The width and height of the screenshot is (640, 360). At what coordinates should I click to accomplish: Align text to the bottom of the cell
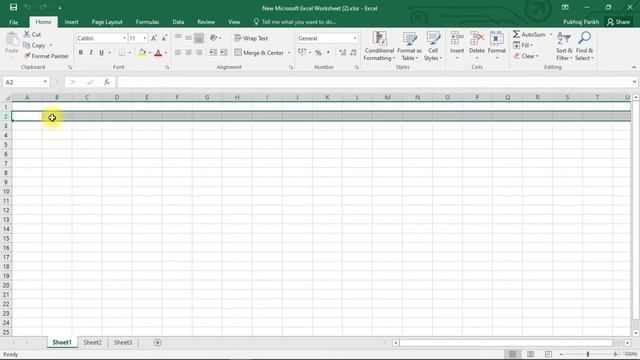click(199, 38)
